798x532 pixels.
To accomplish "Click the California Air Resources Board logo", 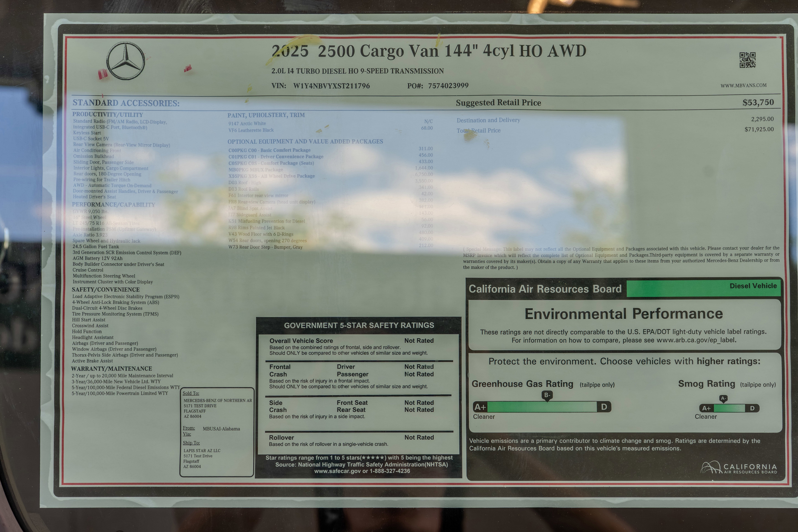I will pos(739,468).
